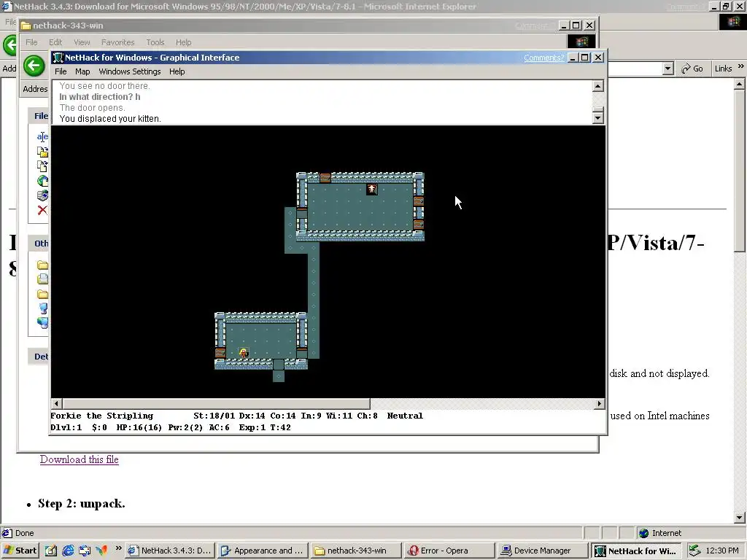This screenshot has height=560, width=747.
Task: Open Tools menu in nethack-343-win window
Action: [x=155, y=42]
